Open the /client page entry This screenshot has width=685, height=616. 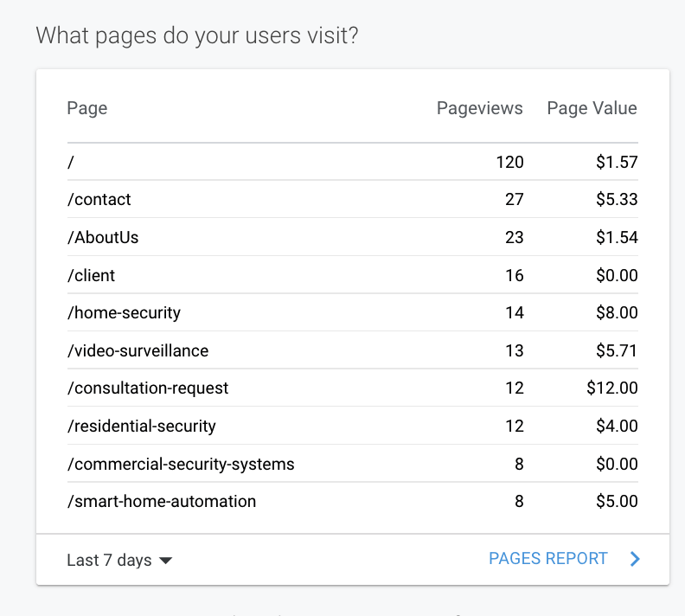pos(92,275)
